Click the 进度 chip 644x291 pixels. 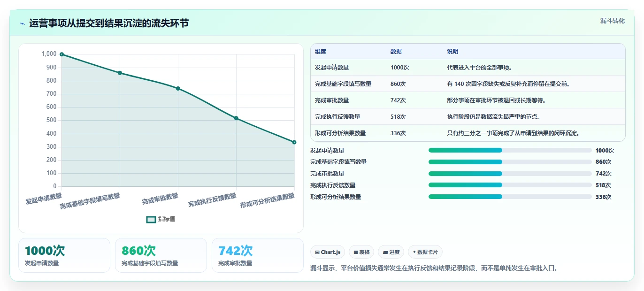[391, 252]
